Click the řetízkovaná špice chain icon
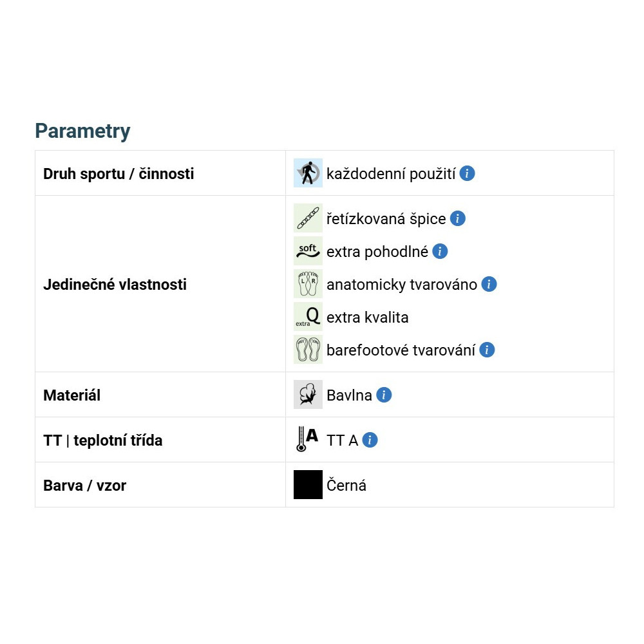644x644 pixels. [x=308, y=218]
